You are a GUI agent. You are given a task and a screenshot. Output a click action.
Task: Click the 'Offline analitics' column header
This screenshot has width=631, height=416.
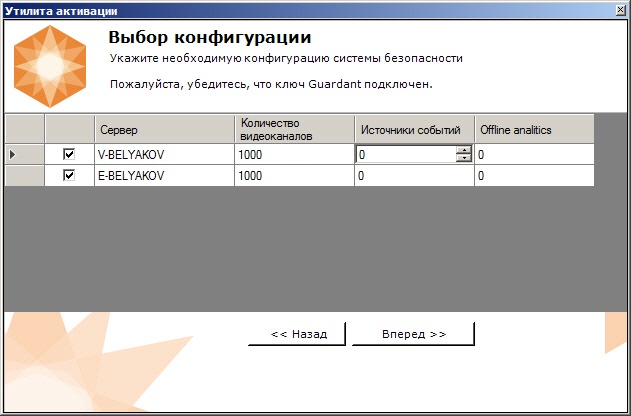(x=533, y=129)
